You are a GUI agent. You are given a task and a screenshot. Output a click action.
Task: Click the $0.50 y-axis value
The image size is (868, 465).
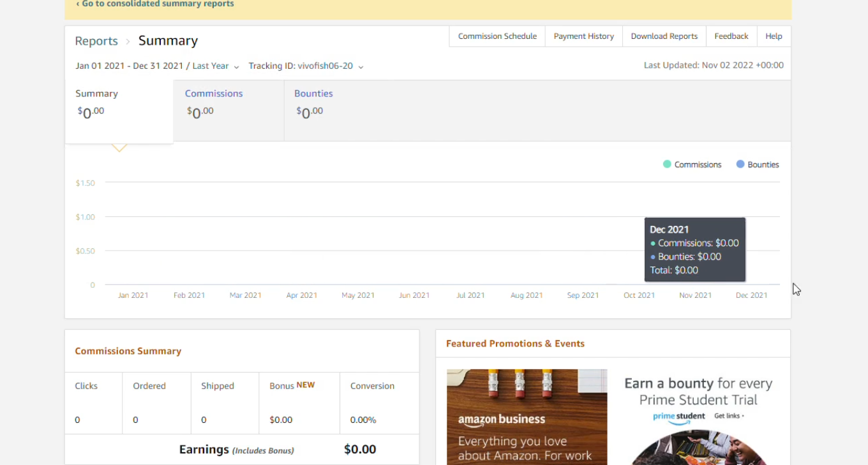tap(85, 251)
